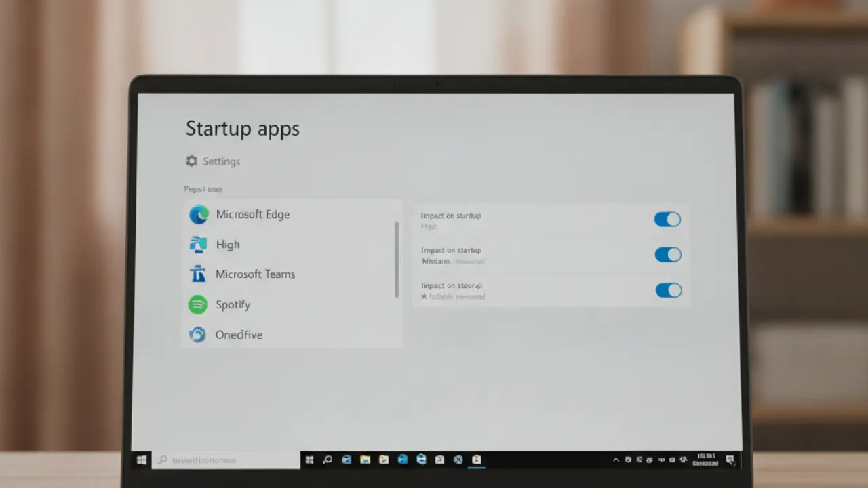The width and height of the screenshot is (868, 488).
Task: Click in the taskbar search input field
Action: (x=226, y=460)
